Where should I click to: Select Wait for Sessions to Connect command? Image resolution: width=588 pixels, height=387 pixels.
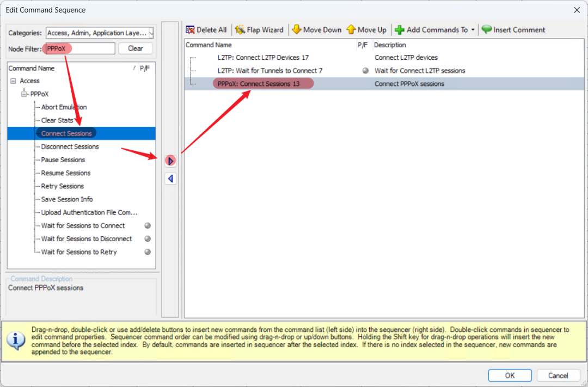click(83, 225)
